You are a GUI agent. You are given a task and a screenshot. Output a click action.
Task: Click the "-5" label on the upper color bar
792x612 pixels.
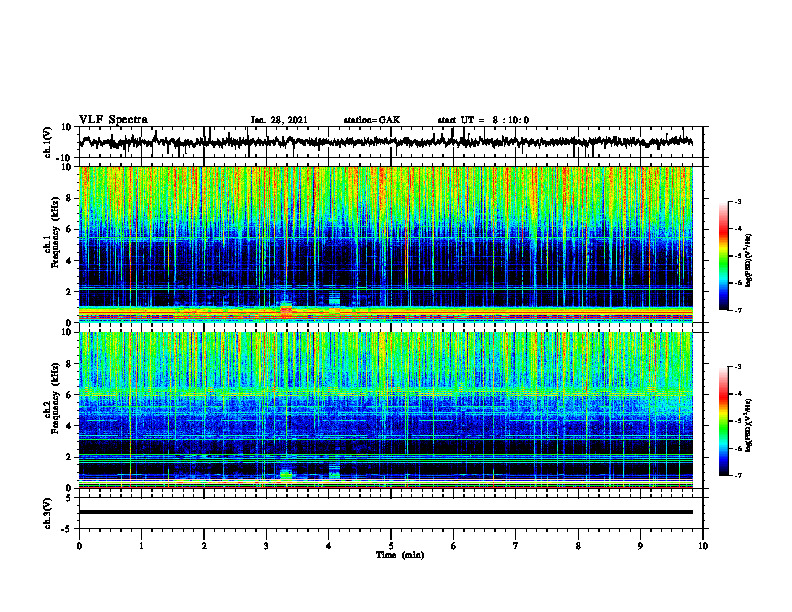pyautogui.click(x=738, y=256)
